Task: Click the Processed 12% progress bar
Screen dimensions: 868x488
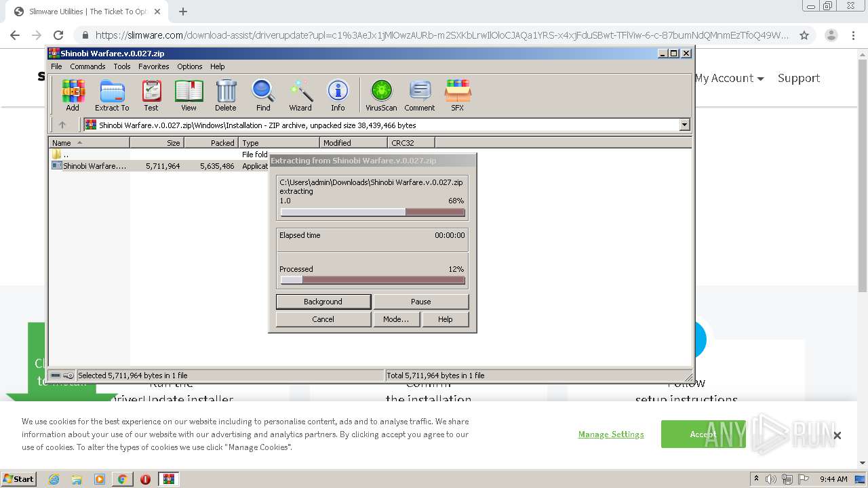Action: (372, 280)
